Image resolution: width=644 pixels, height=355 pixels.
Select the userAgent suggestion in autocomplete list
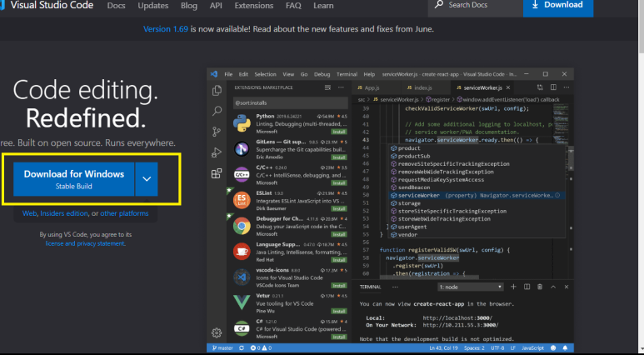[477, 227]
